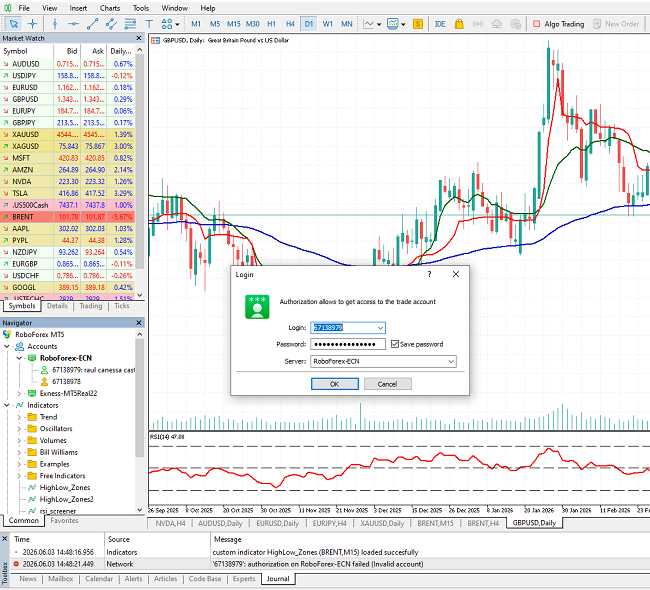The width and height of the screenshot is (650, 590).
Task: Close the Navigator panel
Action: 139,323
